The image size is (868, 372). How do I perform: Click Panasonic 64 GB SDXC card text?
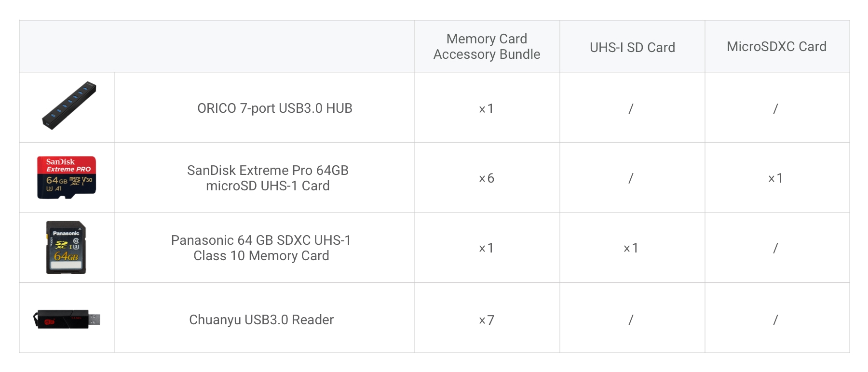pyautogui.click(x=261, y=248)
